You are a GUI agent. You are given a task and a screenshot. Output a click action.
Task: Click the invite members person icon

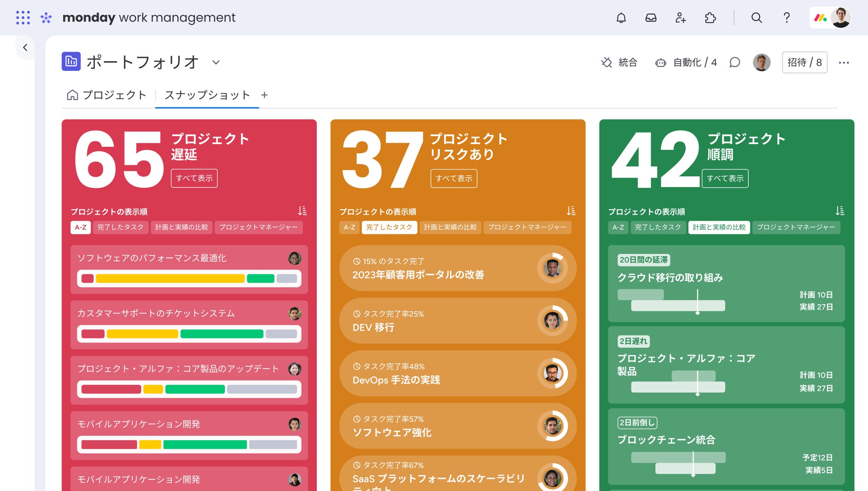[681, 18]
